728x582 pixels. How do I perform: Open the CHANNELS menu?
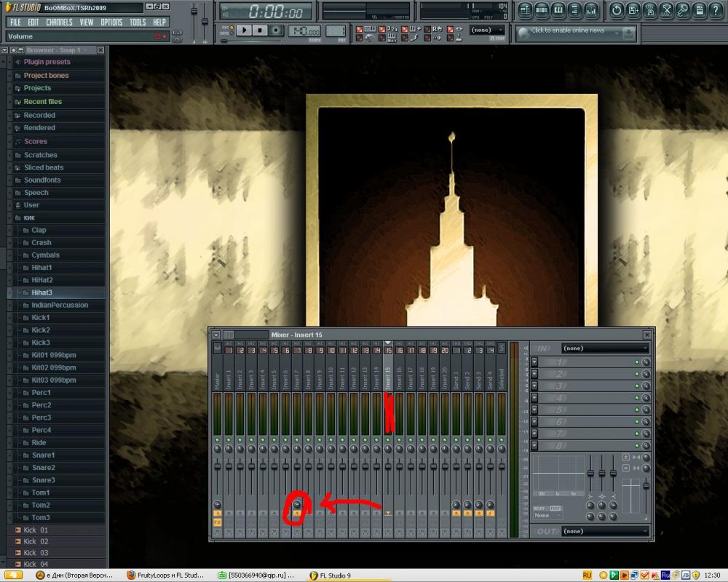(x=59, y=23)
